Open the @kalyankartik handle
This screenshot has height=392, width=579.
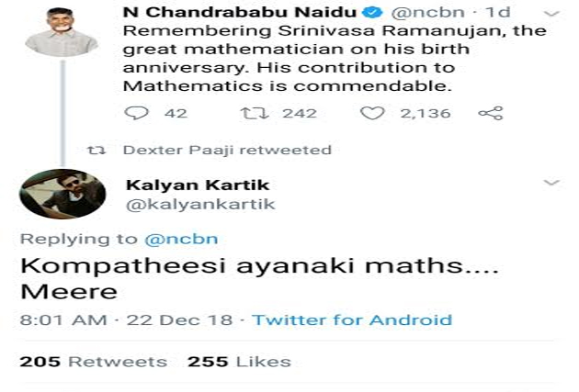[200, 204]
